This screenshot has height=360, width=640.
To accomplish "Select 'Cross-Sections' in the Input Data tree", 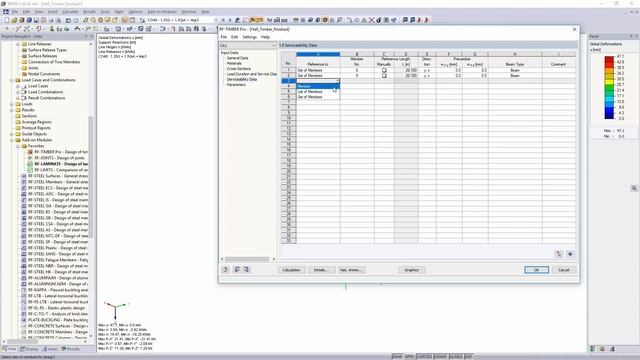I will 239,69.
